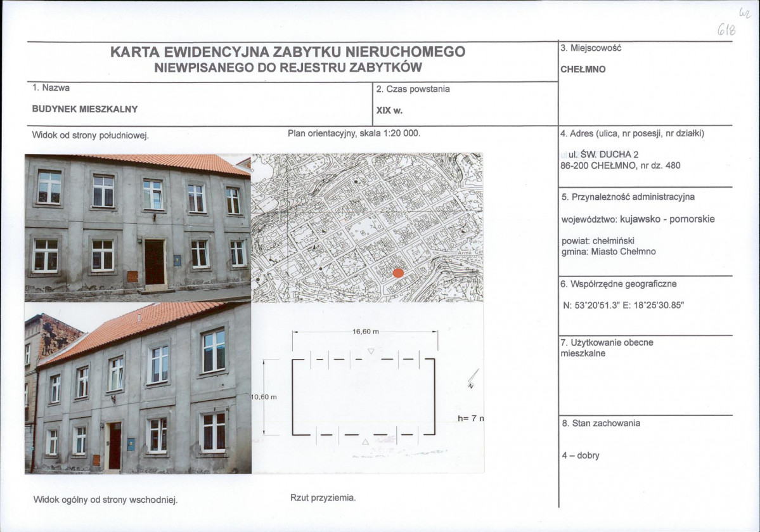This screenshot has height=532, width=760.
Task: Click the blue plaque beside the door in the south photo
Action: [177, 261]
